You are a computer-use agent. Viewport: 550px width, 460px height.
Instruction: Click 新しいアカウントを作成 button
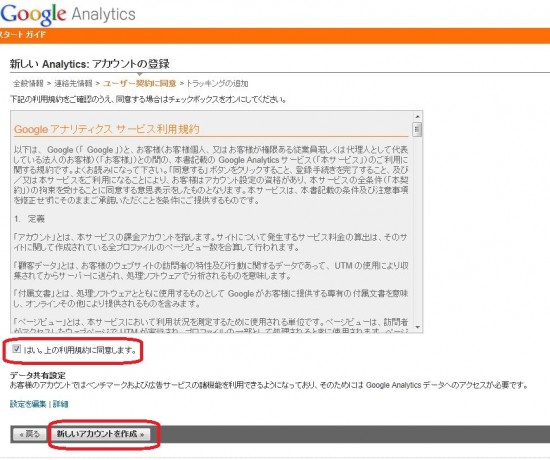100,434
